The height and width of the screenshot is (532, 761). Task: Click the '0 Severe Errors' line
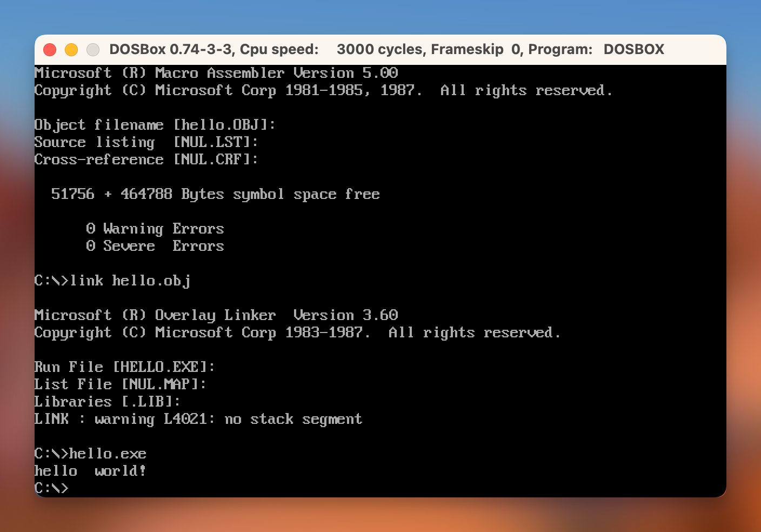pyautogui.click(x=155, y=246)
